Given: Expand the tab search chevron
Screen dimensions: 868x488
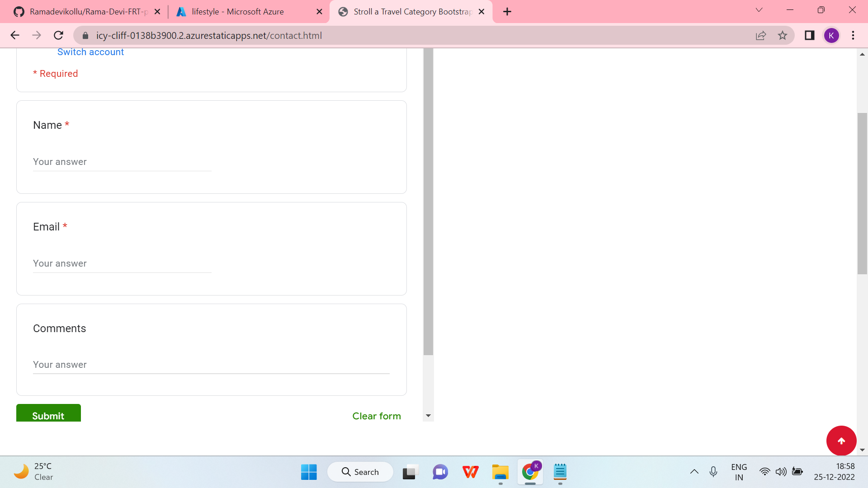Looking at the screenshot, I should point(759,10).
